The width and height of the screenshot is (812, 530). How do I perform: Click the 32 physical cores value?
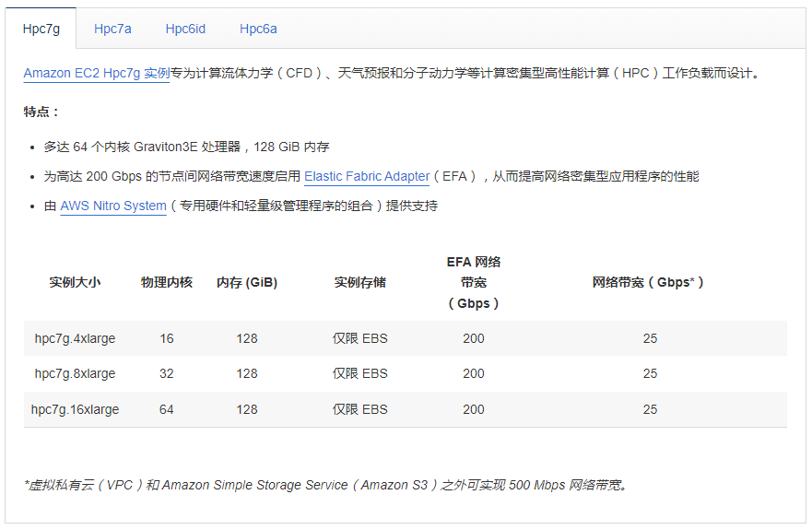pos(167,373)
